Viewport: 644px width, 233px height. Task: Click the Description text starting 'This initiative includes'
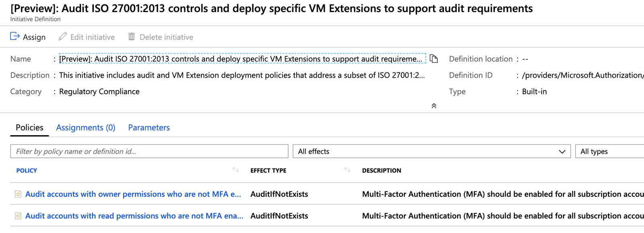pos(242,75)
